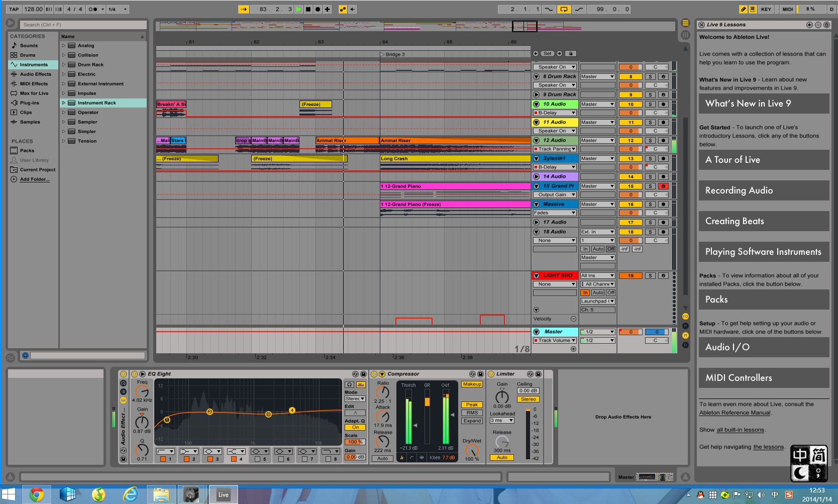Save the Compressor preset with disk icon

click(480, 374)
